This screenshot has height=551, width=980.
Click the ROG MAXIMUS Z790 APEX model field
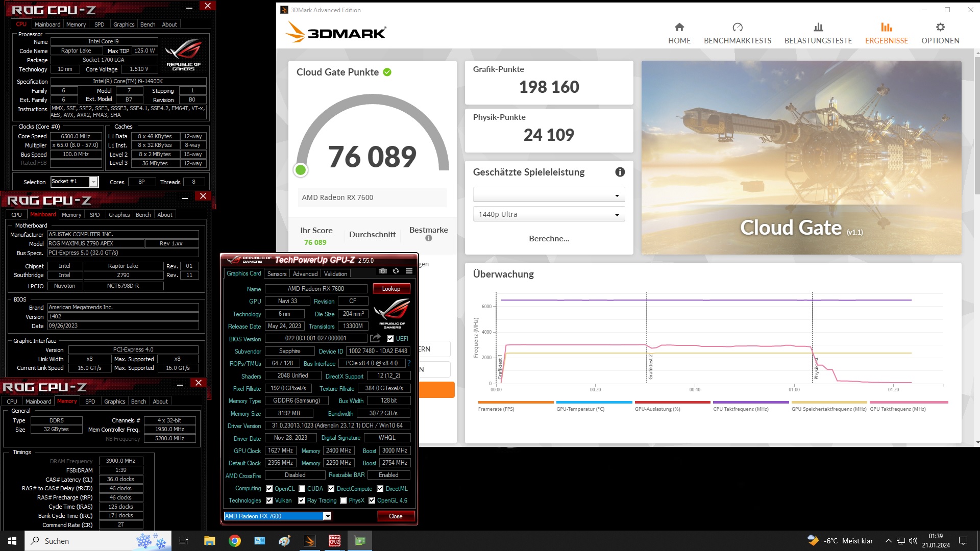(95, 243)
